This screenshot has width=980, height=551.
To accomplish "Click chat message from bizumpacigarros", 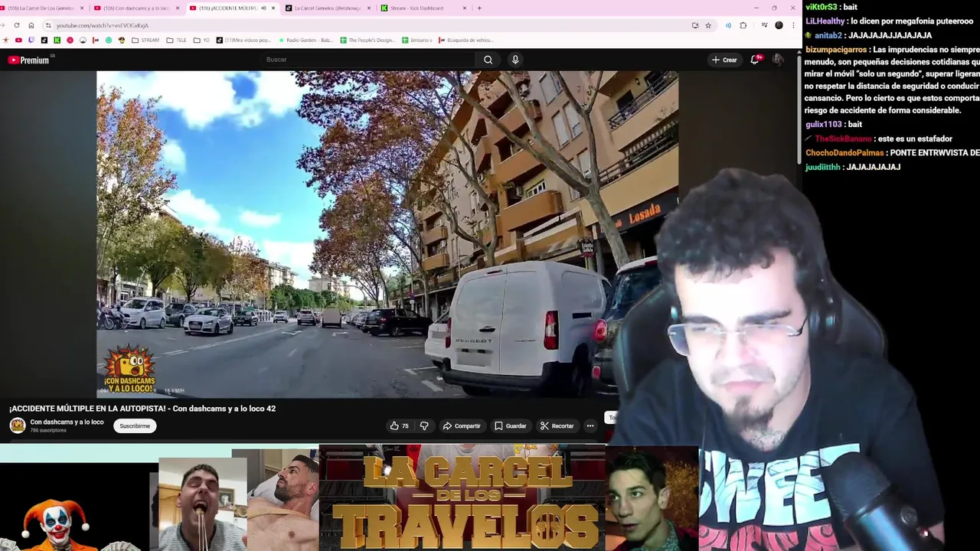I will coord(892,80).
